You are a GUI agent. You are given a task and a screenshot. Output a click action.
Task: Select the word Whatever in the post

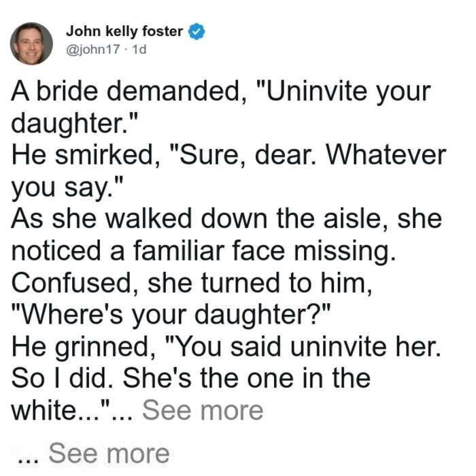(386, 155)
